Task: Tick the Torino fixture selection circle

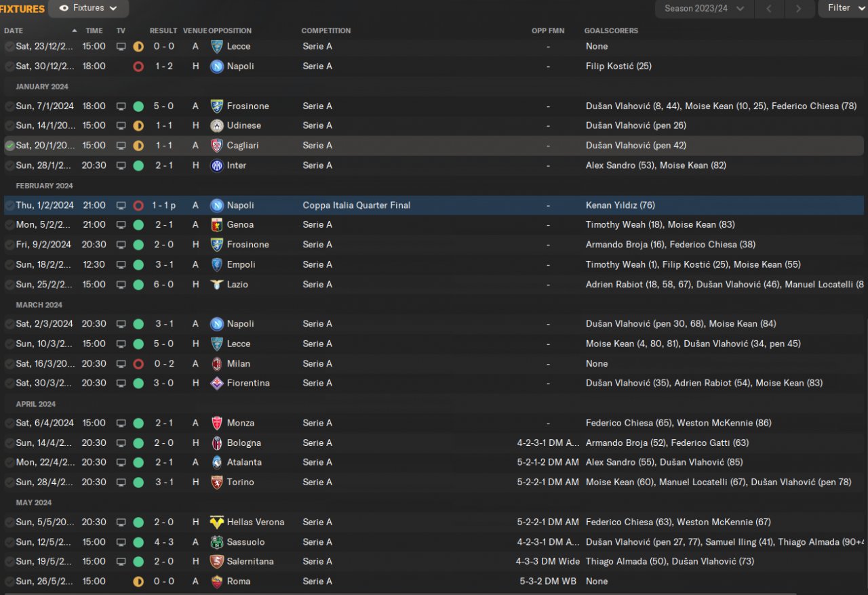Action: coord(9,483)
